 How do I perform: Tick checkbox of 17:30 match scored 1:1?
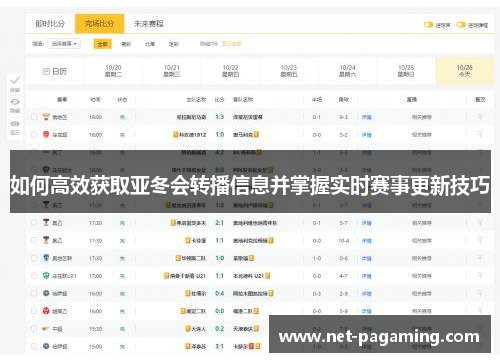pos(34,240)
